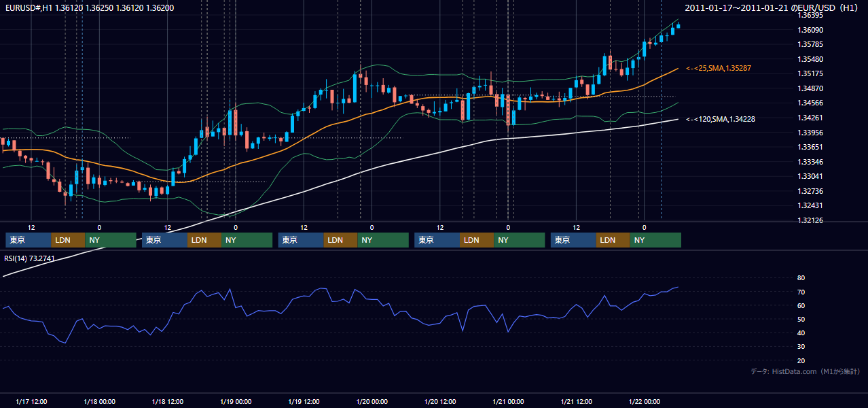The height and width of the screenshot is (408, 868).
Task: Click the 1/18 12:00 time axis label
Action: click(x=168, y=401)
